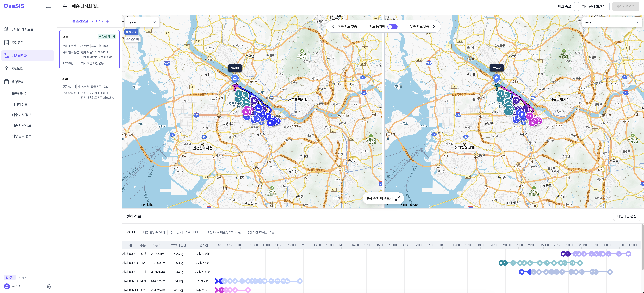Click 우측 지도 맞춤 right arrow
This screenshot has height=293, width=644.
[x=434, y=26]
